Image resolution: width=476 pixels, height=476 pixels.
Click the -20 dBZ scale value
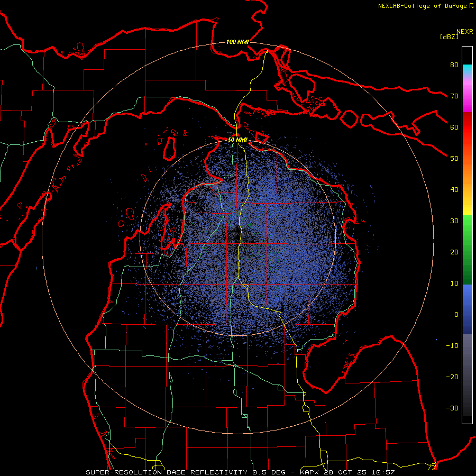tap(452, 377)
